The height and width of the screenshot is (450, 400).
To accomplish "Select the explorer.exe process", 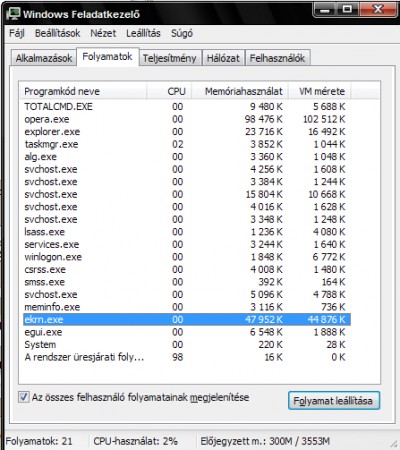I will pos(187,132).
